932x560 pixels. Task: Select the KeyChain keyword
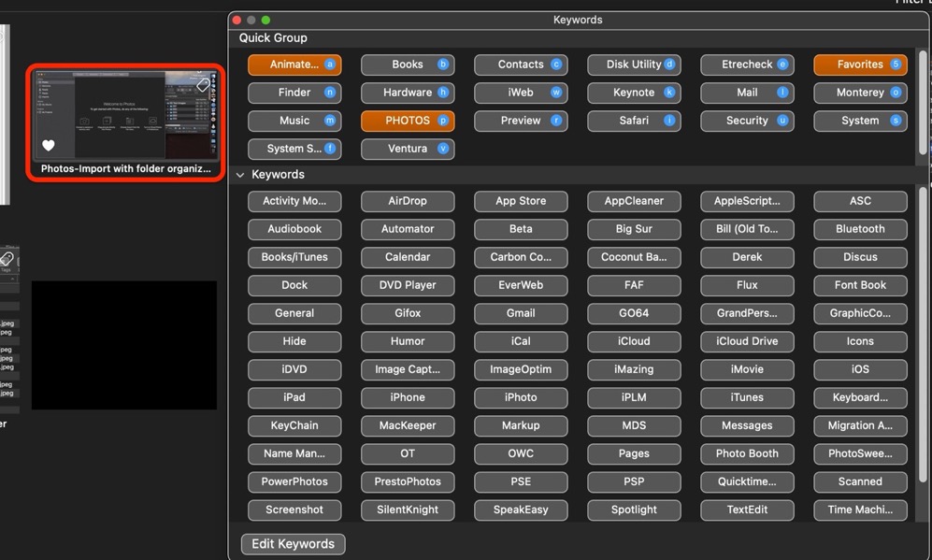294,425
